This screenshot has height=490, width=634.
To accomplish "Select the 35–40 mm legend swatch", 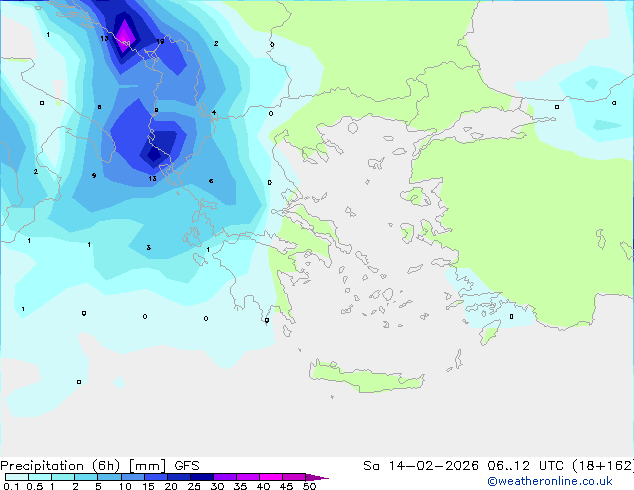I will 248,477.
